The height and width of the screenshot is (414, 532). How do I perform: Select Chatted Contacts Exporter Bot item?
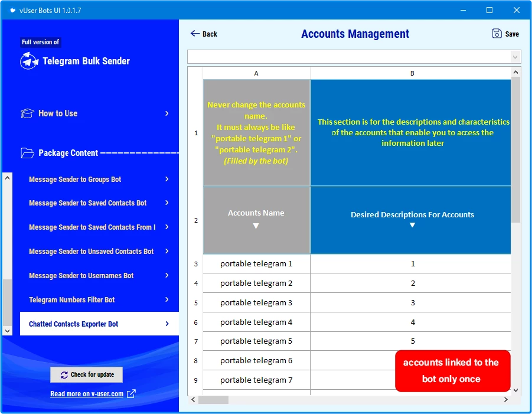pyautogui.click(x=99, y=324)
